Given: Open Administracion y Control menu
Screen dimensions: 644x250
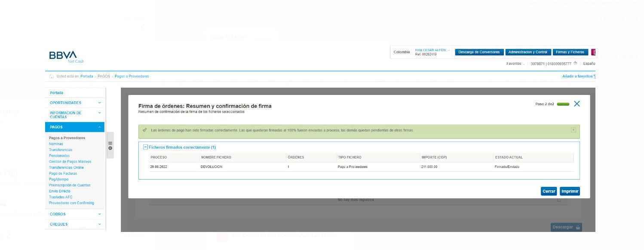Looking at the screenshot, I should click(x=527, y=52).
